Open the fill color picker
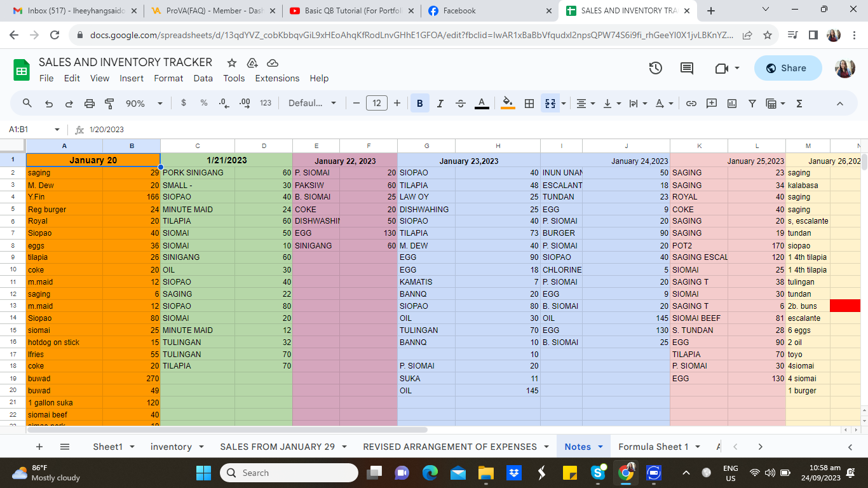This screenshot has width=868, height=488. tap(508, 103)
